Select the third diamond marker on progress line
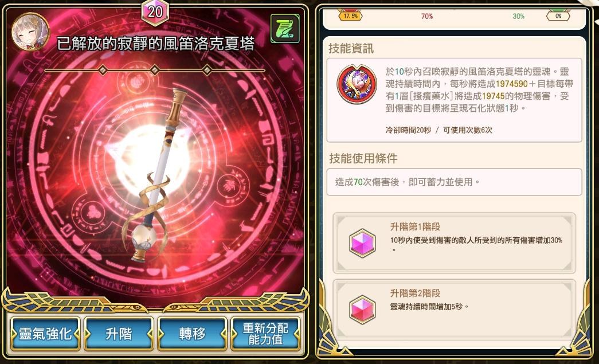 point(207,71)
